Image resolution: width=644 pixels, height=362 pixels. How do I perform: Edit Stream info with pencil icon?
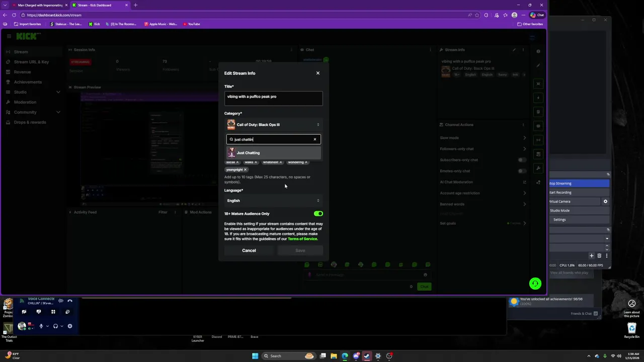(x=514, y=50)
